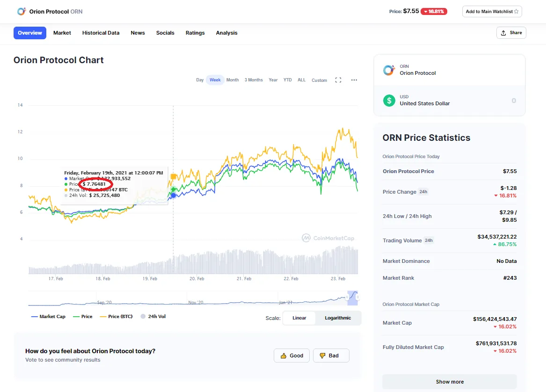Open the Trading Volume 24h period selector
Image resolution: width=546 pixels, height=392 pixels.
pyautogui.click(x=429, y=240)
